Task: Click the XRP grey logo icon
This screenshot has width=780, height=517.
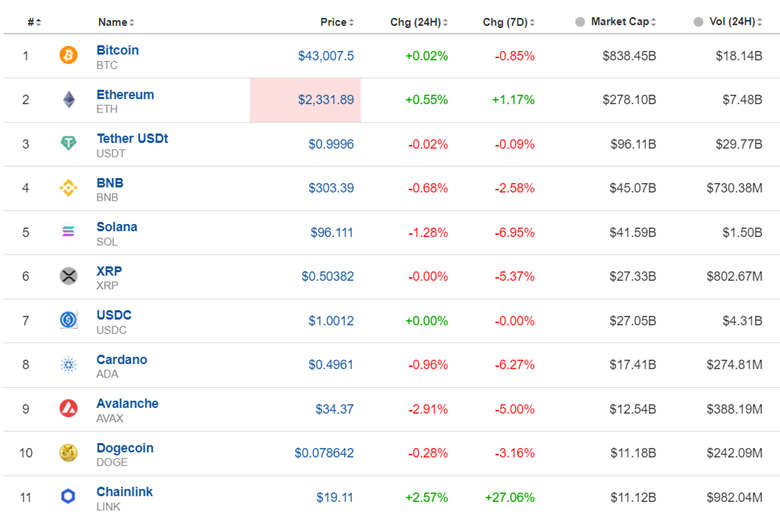Action: tap(68, 276)
